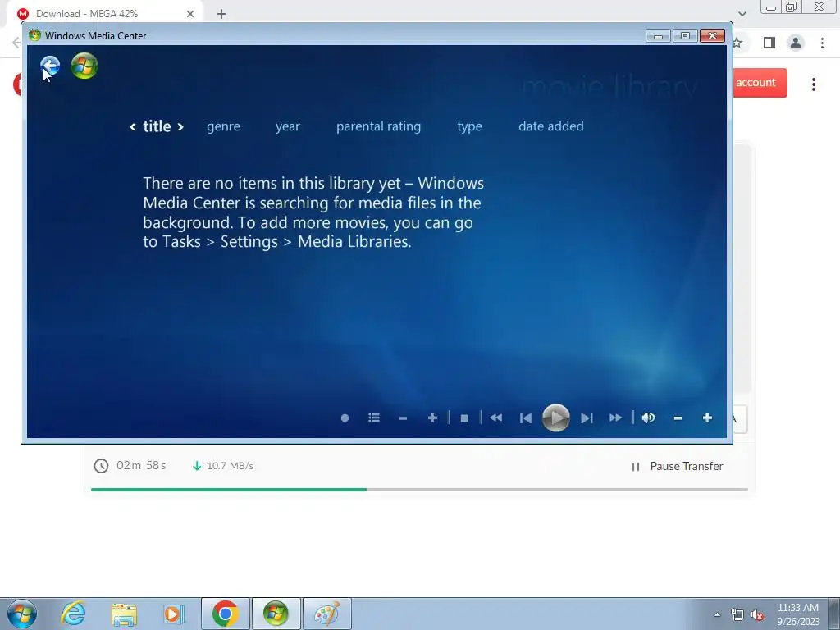Click the network tray icon
The image size is (840, 630).
pyautogui.click(x=737, y=614)
